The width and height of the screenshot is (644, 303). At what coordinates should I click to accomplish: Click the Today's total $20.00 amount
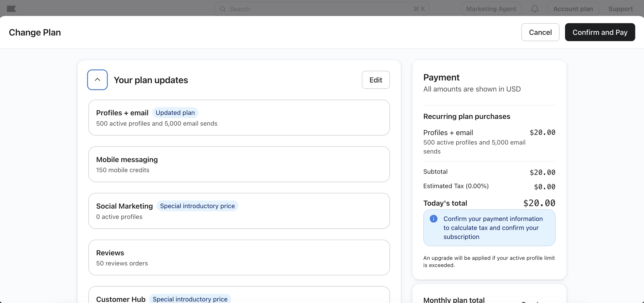(x=539, y=203)
